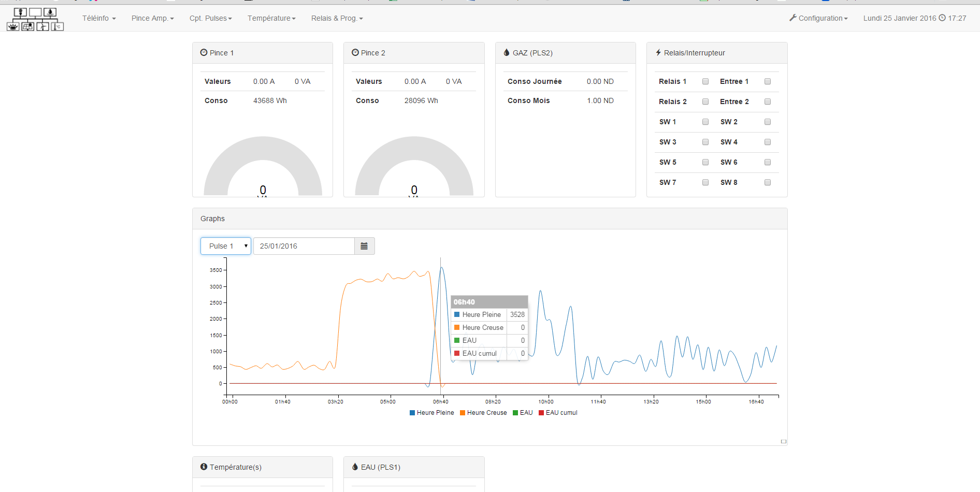Click the gauge icon next to Pince 1
Screen dimensions: 980x492
204,53
